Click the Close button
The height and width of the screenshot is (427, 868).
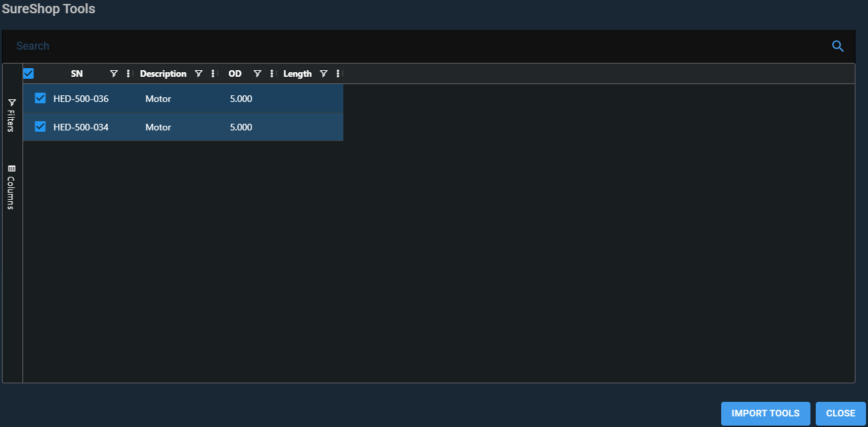[841, 413]
